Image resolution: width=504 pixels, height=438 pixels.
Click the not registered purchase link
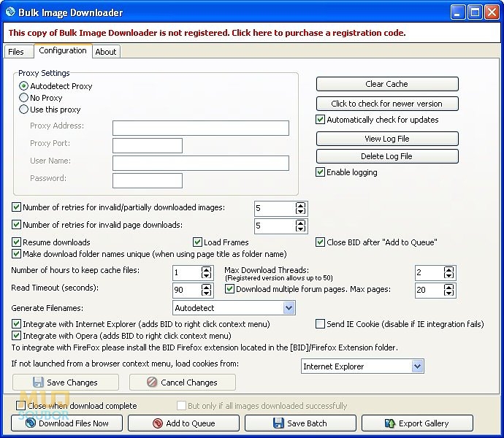pos(207,33)
